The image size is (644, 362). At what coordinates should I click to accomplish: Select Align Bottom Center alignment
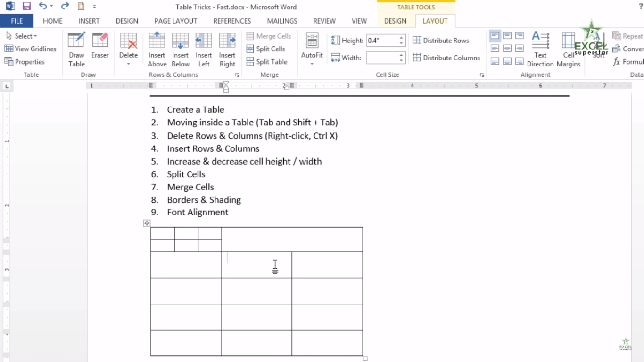point(507,61)
